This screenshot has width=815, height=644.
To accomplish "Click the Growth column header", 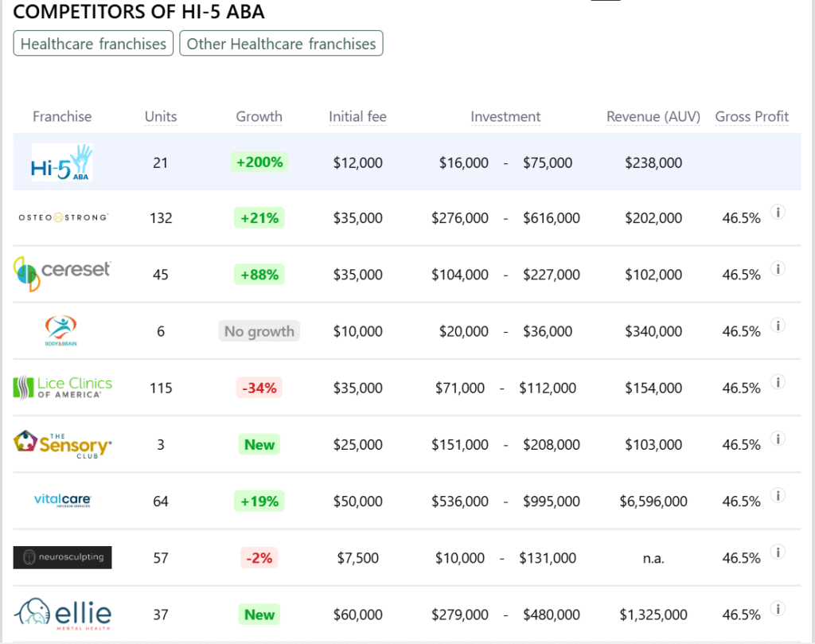I will pos(259,116).
